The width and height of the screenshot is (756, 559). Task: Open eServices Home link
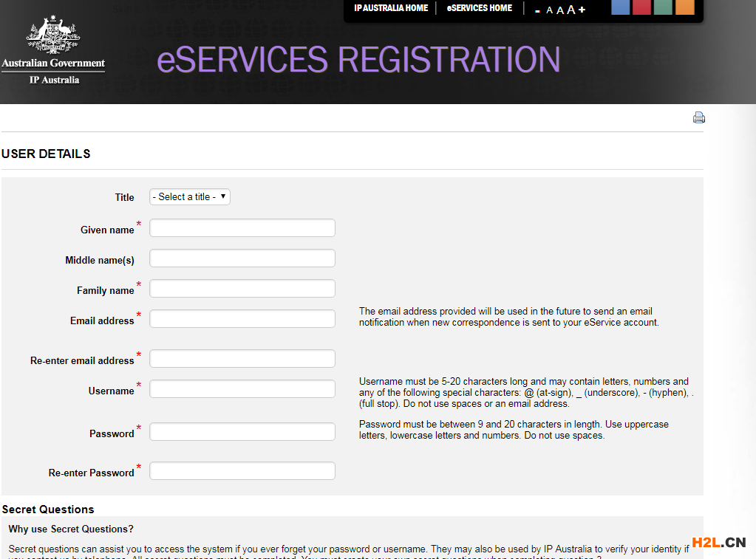(x=479, y=8)
